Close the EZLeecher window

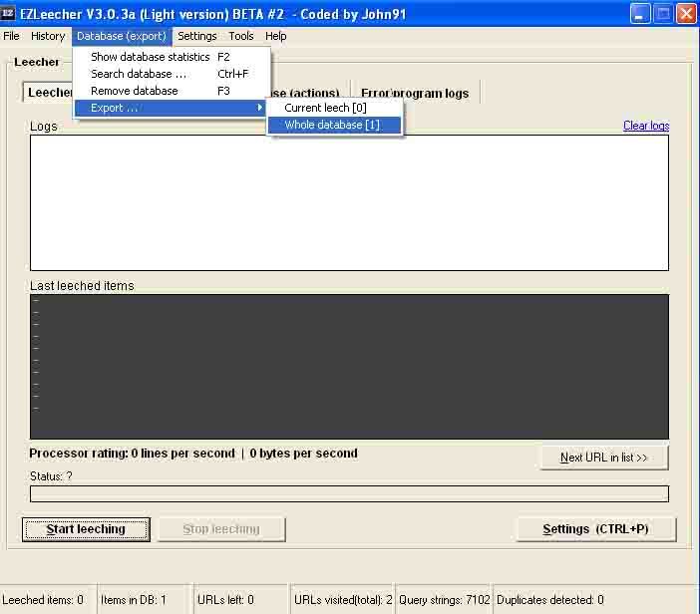(x=686, y=14)
